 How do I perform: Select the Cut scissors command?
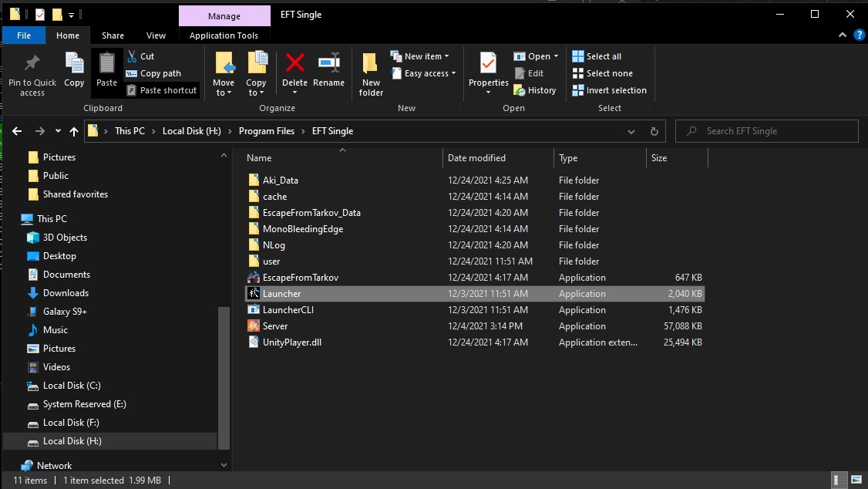pyautogui.click(x=140, y=56)
